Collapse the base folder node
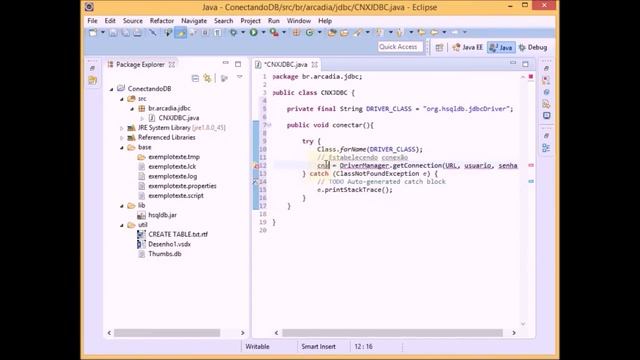 click(x=122, y=148)
